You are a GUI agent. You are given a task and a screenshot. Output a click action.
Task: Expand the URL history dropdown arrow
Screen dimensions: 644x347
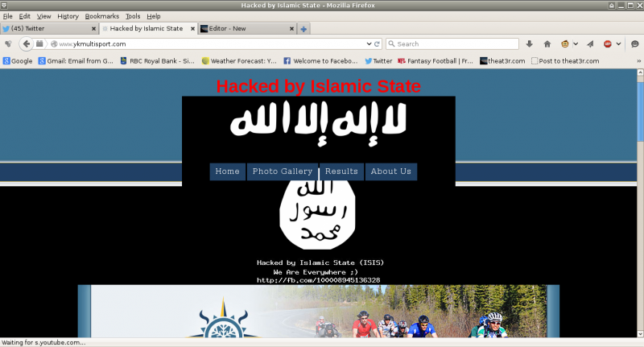coord(369,44)
